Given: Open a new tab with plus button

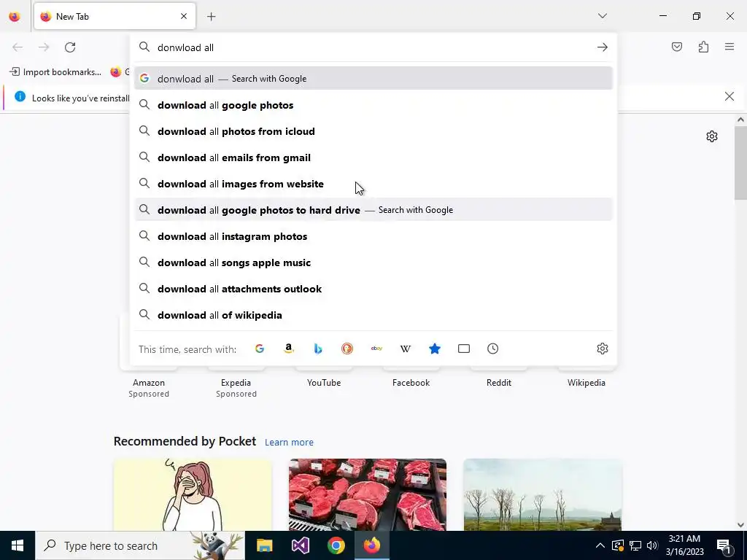Looking at the screenshot, I should click(x=211, y=17).
